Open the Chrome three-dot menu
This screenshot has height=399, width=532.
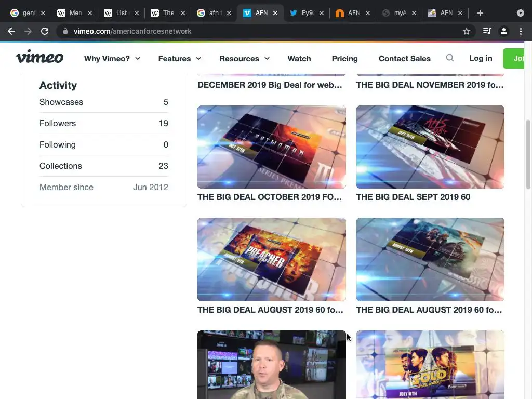coord(521,31)
